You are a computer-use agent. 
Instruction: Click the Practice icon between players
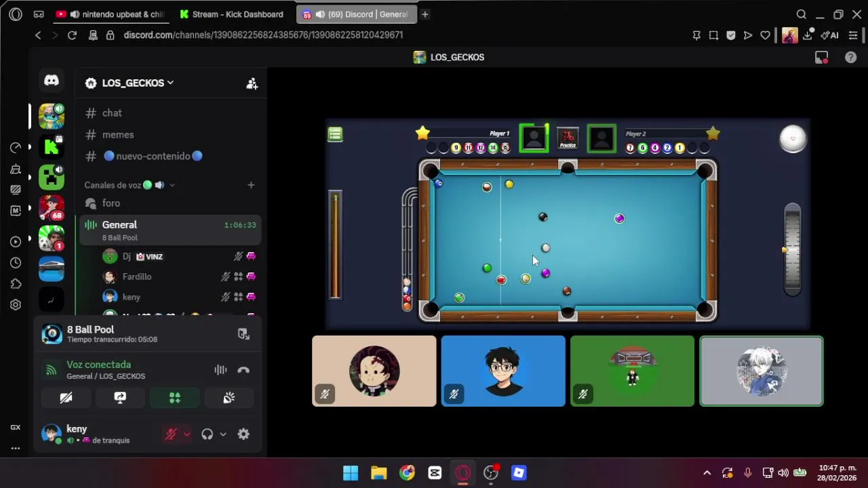click(x=568, y=138)
